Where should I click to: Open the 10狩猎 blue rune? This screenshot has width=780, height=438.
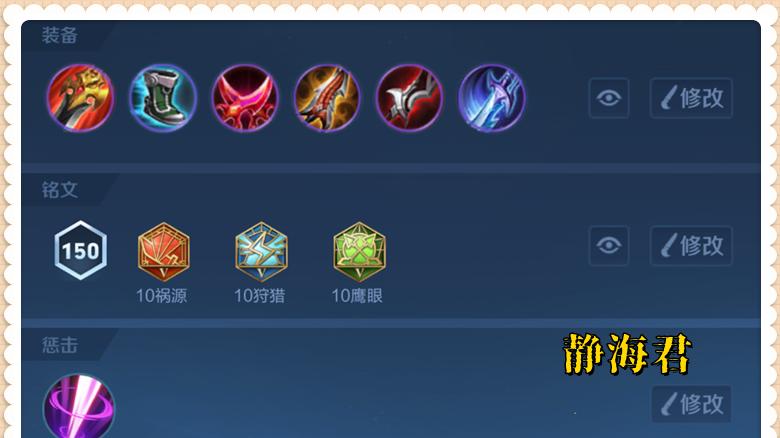click(261, 252)
